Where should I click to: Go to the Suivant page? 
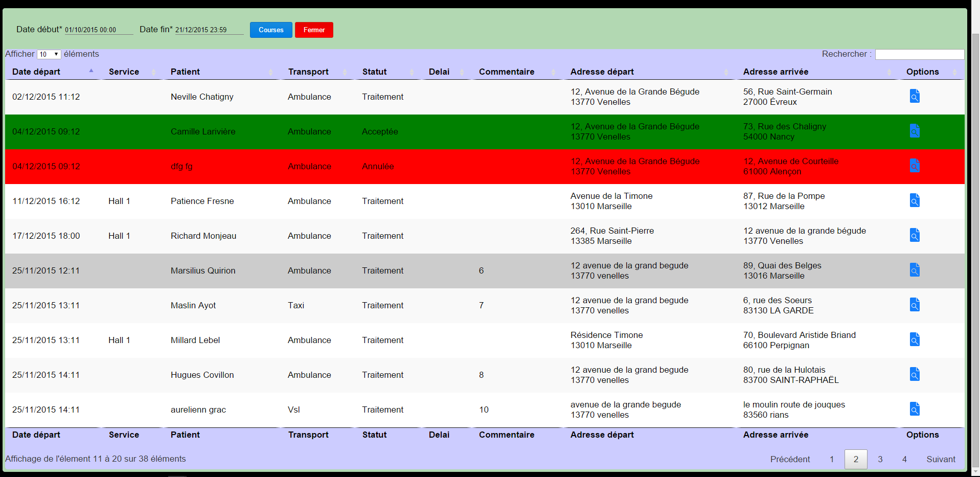click(941, 459)
